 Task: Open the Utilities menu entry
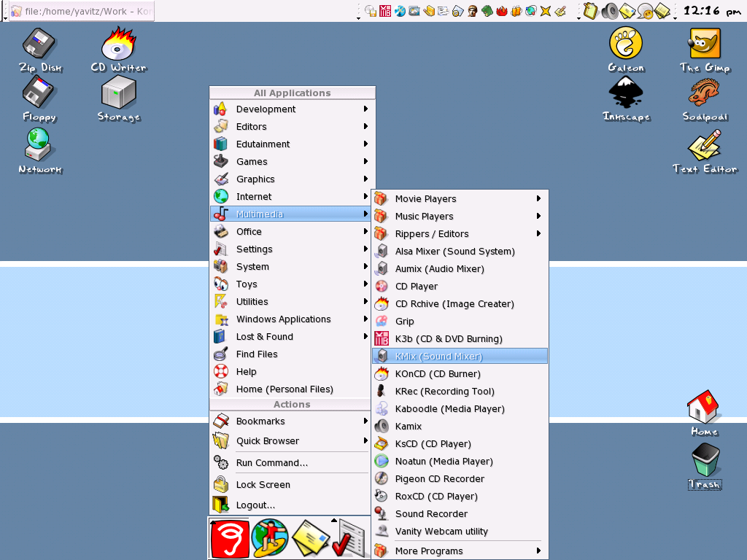(292, 302)
